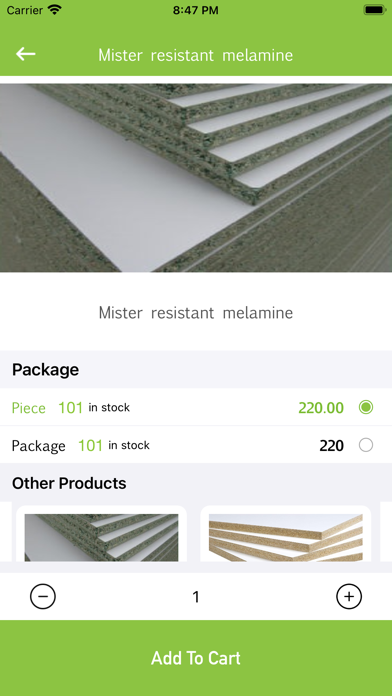The image size is (392, 696).
Task: Select the Piece radio button
Action: tap(366, 407)
